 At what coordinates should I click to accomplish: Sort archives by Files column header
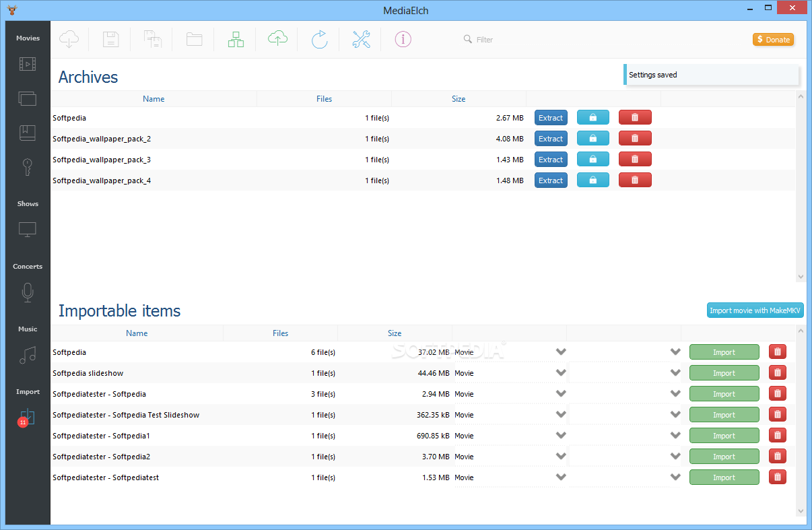coord(324,99)
